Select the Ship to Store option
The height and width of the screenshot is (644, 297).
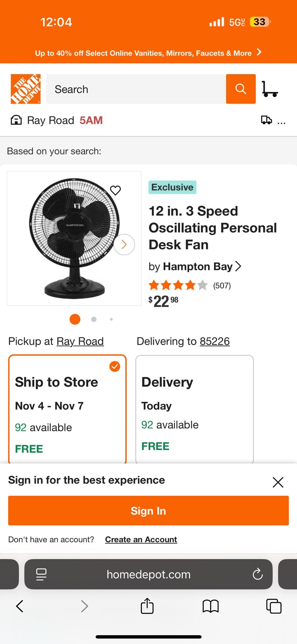67,409
